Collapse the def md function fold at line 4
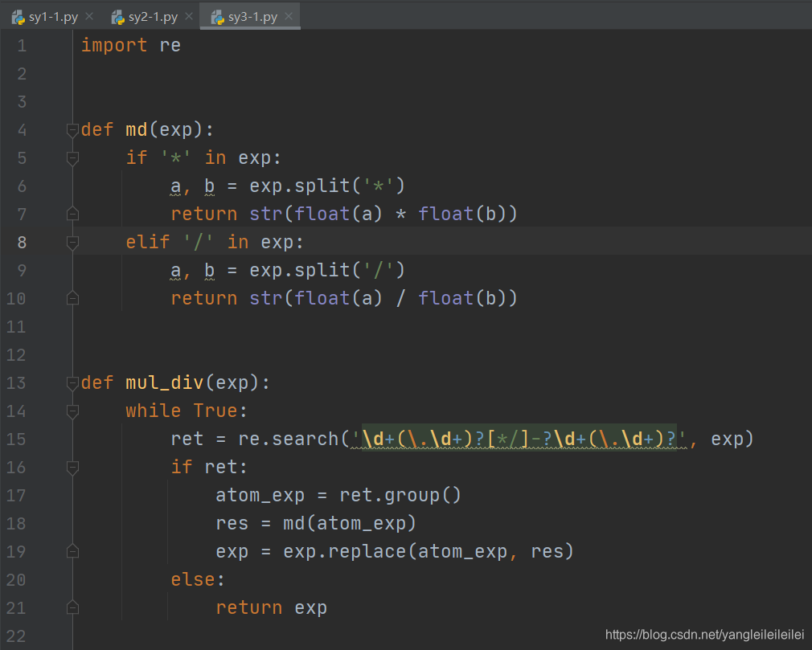Viewport: 812px width, 650px height. (72, 130)
